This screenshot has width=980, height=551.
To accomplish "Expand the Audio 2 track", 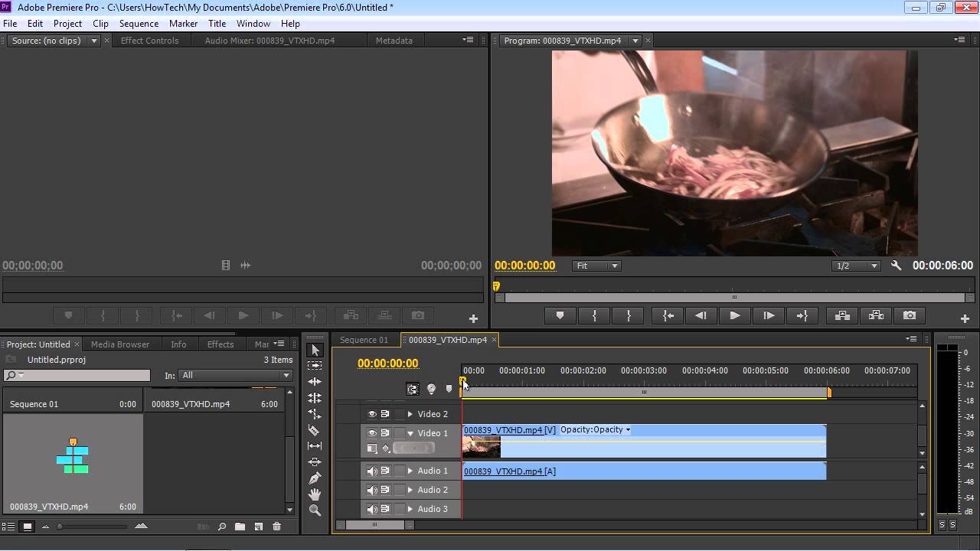I will 410,490.
